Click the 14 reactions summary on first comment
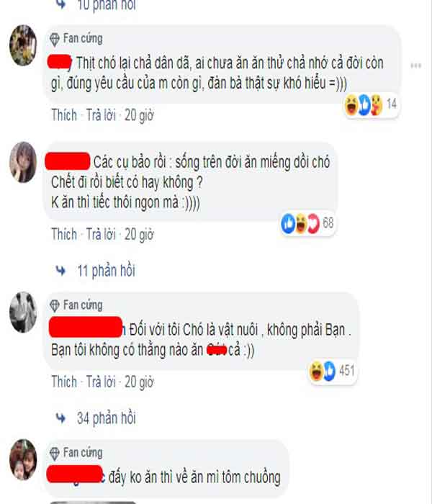This screenshot has height=504, width=432. pyautogui.click(x=372, y=104)
